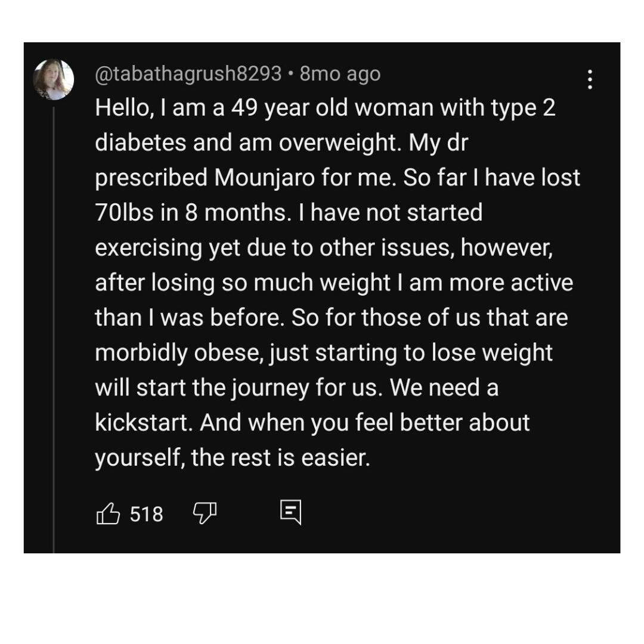Click the final line "yourself, the rest is easier."
This screenshot has height=644, width=644.
click(233, 458)
